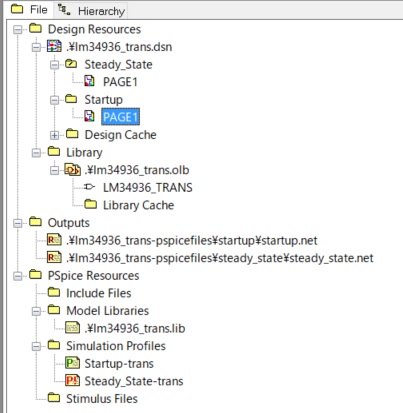Click the Library folder icon
Image resolution: width=403 pixels, height=413 pixels.
pyautogui.click(x=54, y=151)
